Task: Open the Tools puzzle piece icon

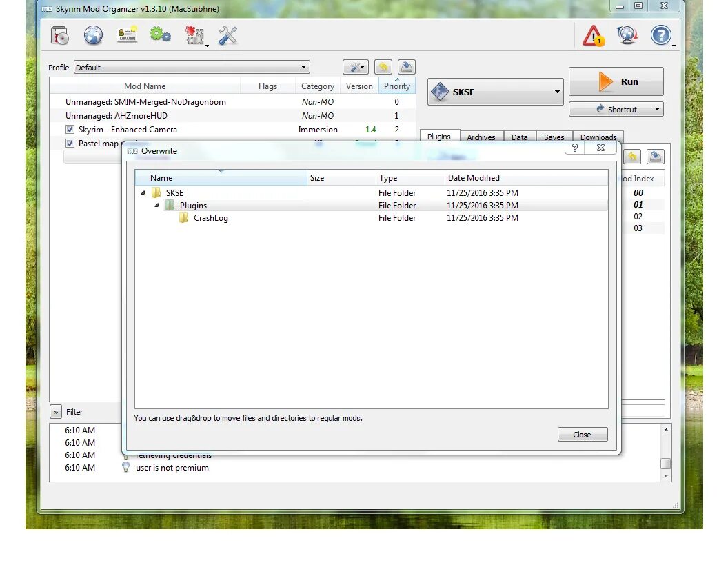Action: click(x=195, y=35)
